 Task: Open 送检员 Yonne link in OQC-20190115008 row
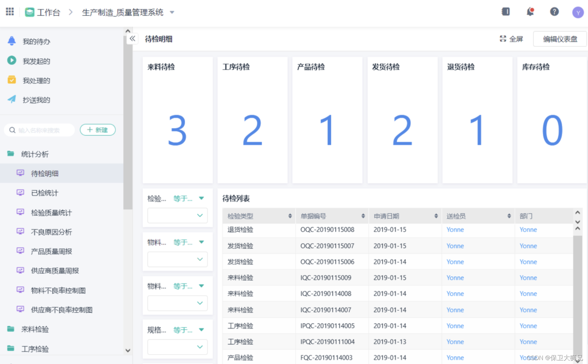(455, 230)
